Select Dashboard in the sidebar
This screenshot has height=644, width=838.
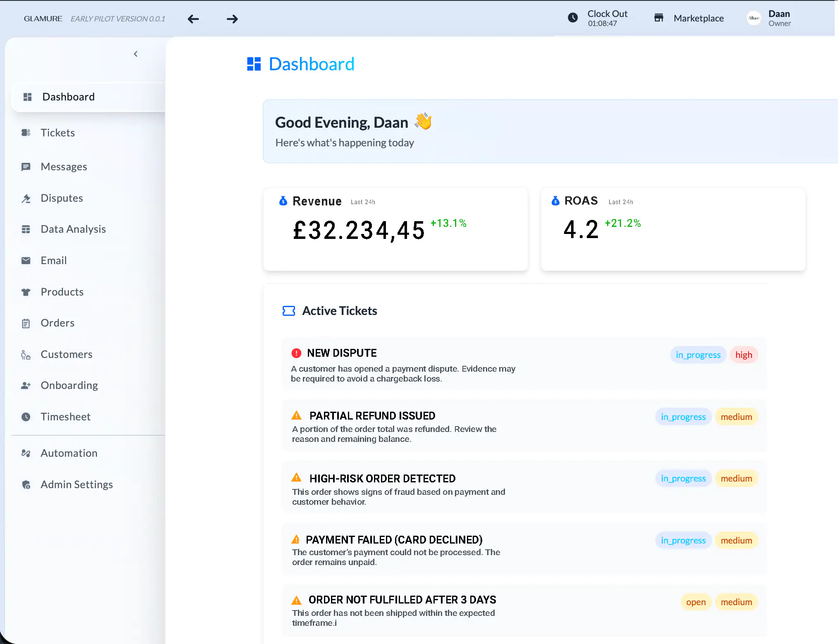[x=69, y=97]
